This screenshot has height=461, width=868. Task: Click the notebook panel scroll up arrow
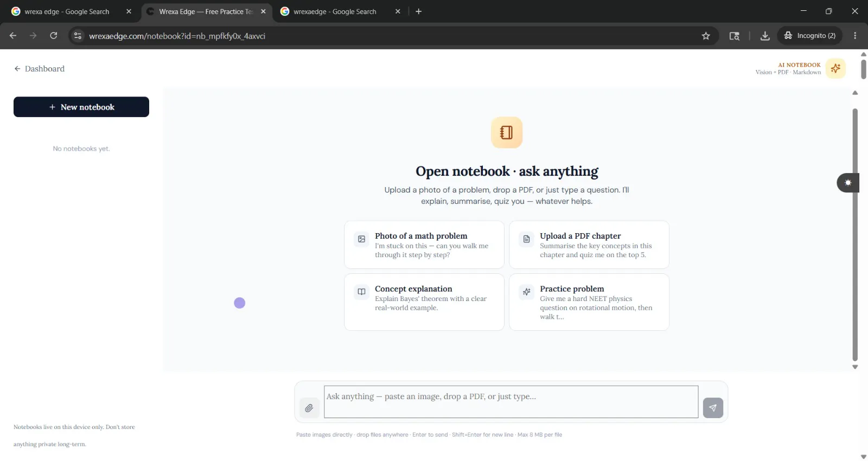[855, 93]
